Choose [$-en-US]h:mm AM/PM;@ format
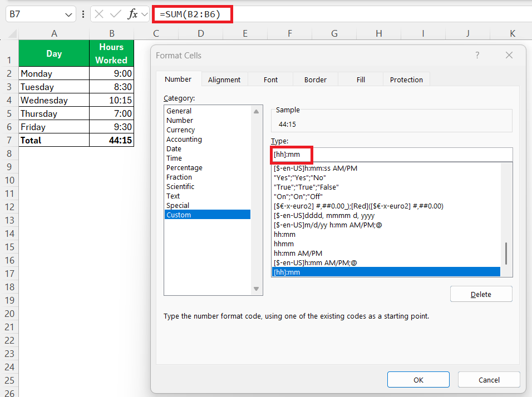 [386, 263]
